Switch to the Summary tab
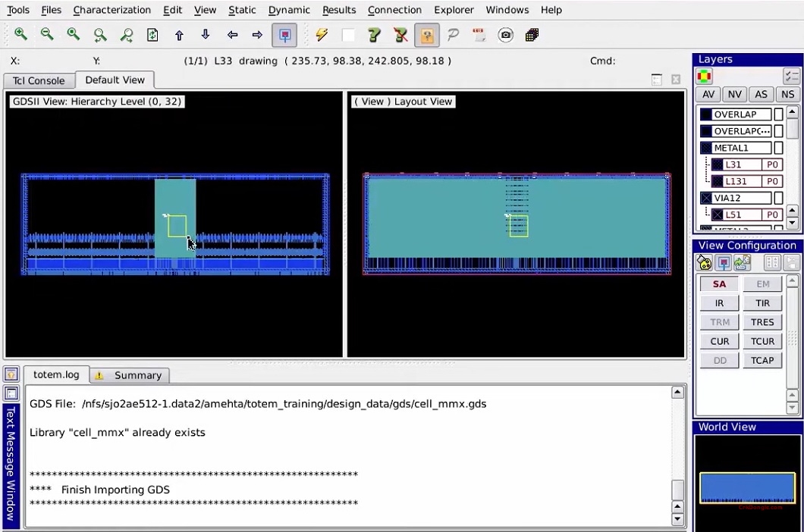804x532 pixels. 137,374
